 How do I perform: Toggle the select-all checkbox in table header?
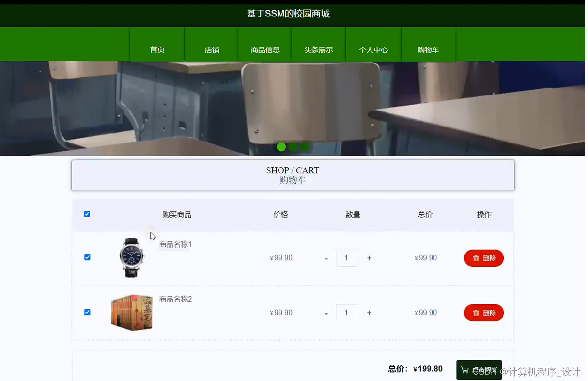(87, 214)
